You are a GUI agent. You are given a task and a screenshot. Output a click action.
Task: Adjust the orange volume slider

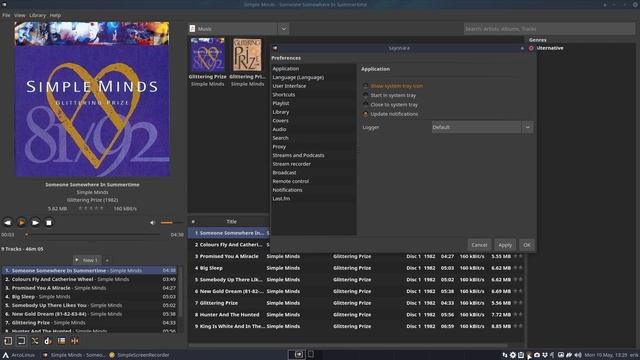[x=171, y=222]
